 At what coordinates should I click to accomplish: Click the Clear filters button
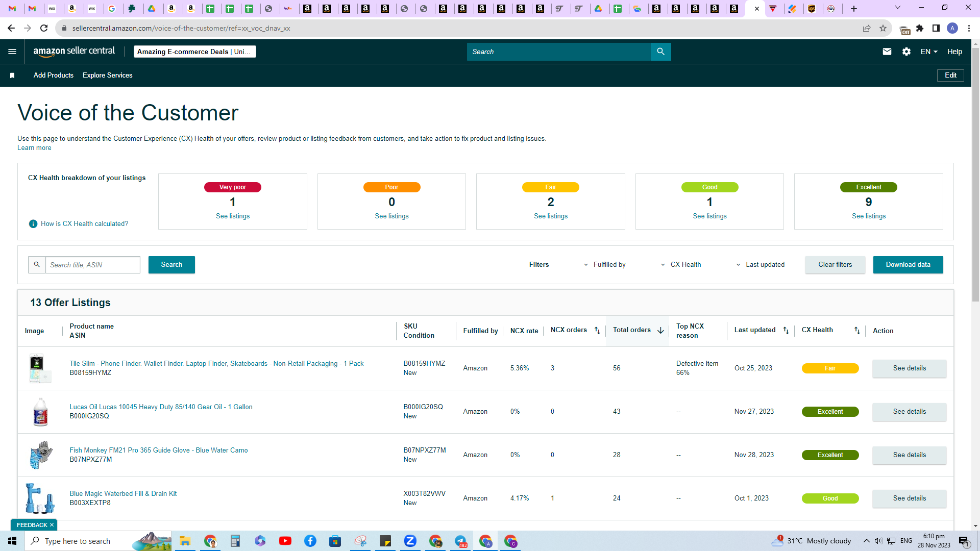(x=835, y=265)
